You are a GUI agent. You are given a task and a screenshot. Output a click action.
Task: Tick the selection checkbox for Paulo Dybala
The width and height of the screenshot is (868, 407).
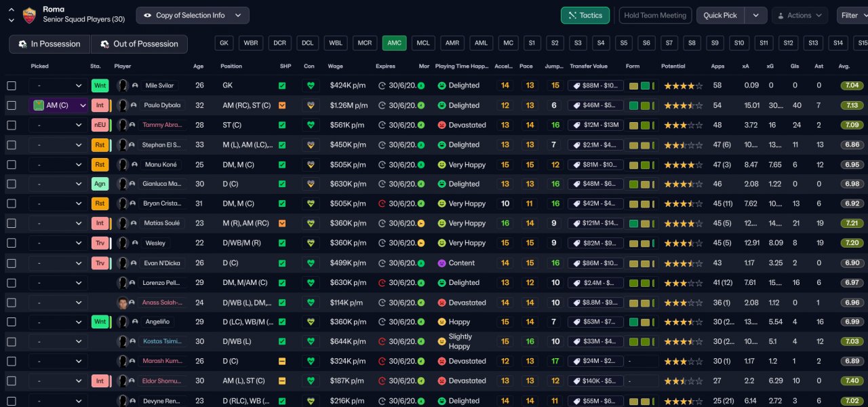pos(12,106)
